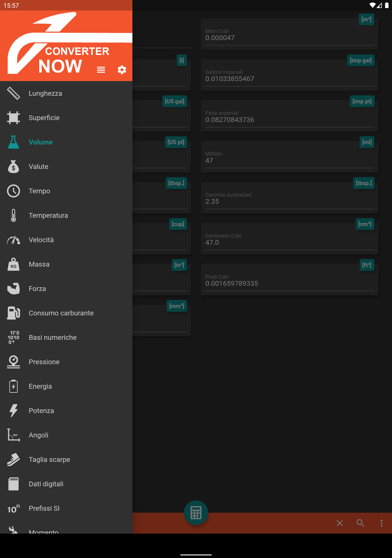This screenshot has height=558, width=392.
Task: Open the Basi numeriche page
Action: pos(52,337)
